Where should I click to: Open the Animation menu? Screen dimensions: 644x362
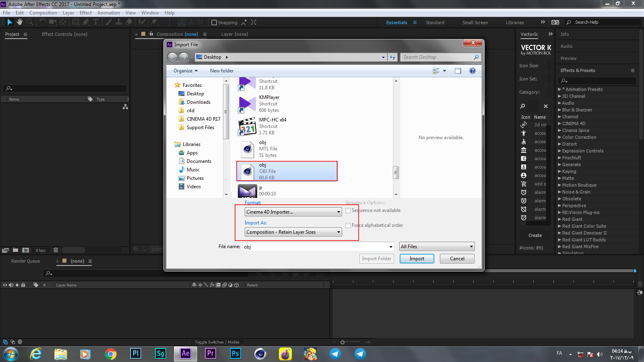pyautogui.click(x=109, y=13)
